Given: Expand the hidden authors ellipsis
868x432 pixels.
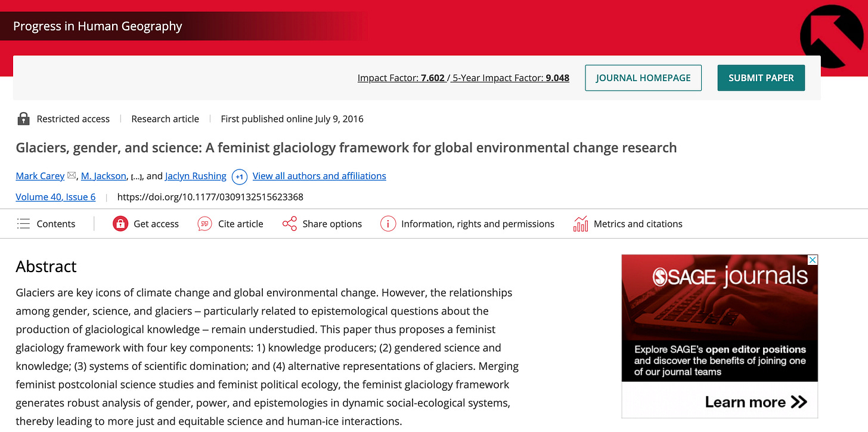Looking at the screenshot, I should pyautogui.click(x=136, y=177).
